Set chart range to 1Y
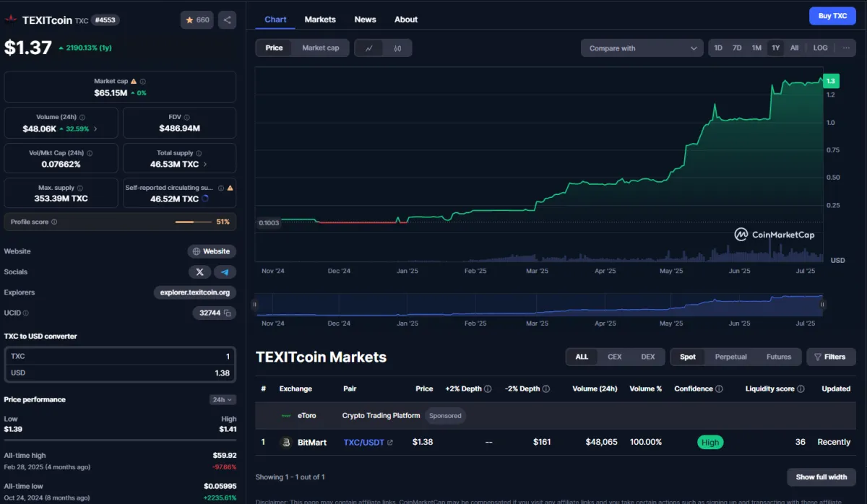Image resolution: width=867 pixels, height=504 pixels. coord(776,48)
